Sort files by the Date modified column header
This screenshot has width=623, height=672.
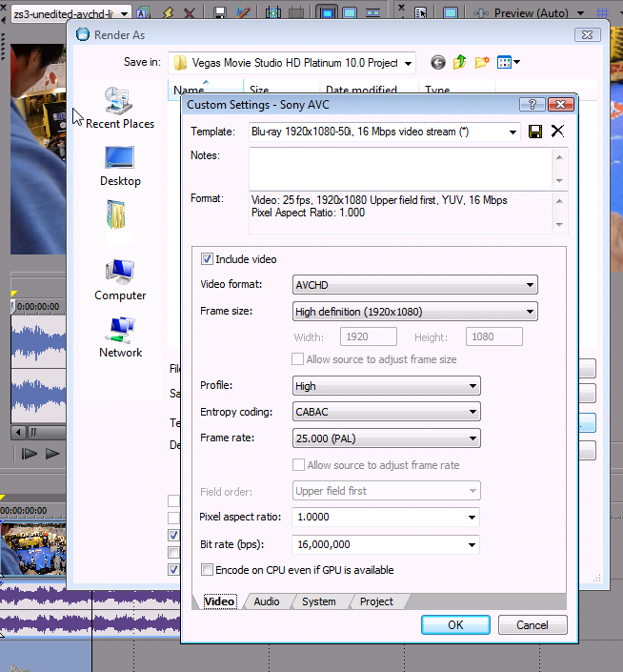click(x=369, y=89)
